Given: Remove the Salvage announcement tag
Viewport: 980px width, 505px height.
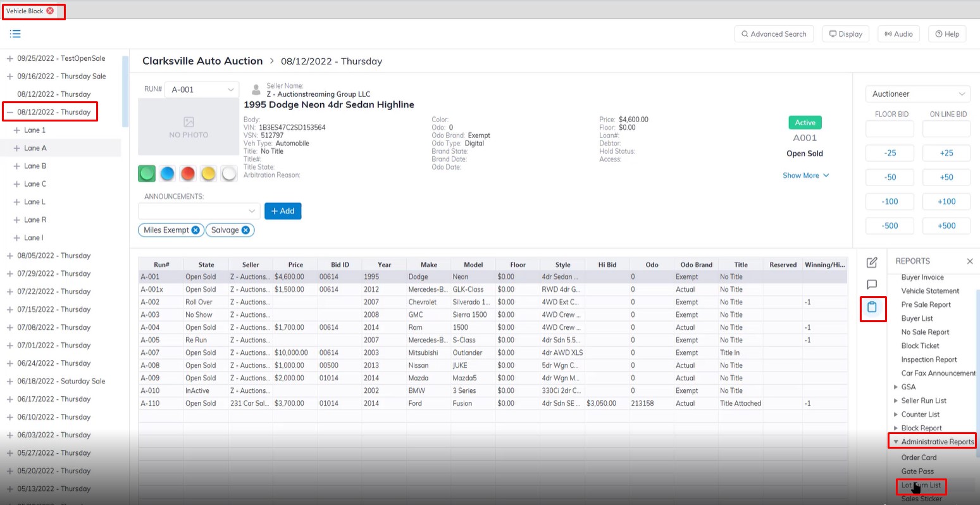Looking at the screenshot, I should [245, 230].
